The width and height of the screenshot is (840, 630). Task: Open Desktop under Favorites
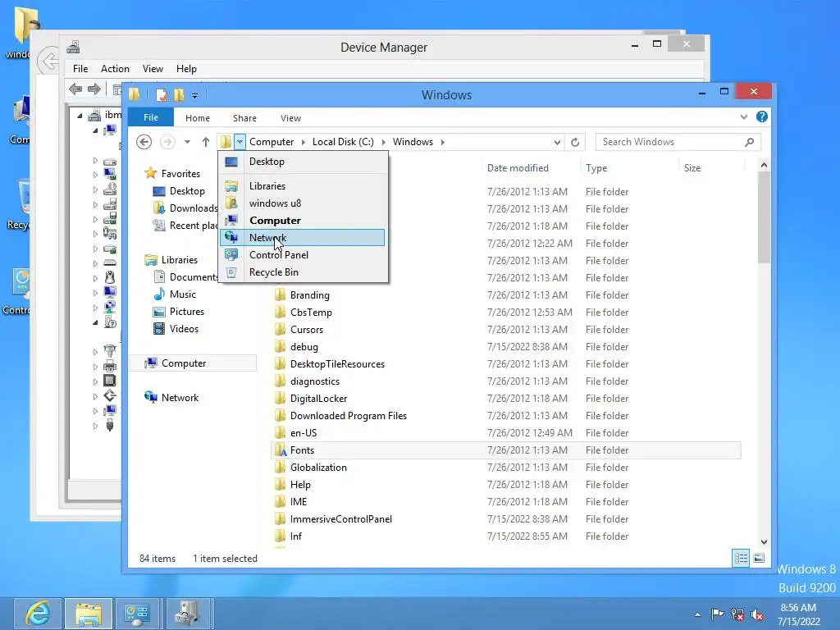[x=187, y=190]
